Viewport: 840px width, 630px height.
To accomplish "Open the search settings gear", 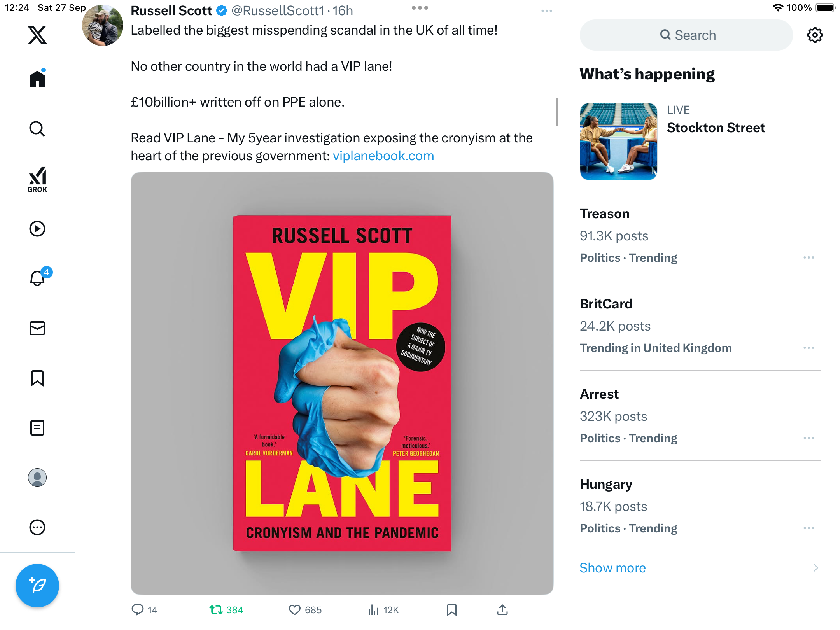I will (x=815, y=35).
